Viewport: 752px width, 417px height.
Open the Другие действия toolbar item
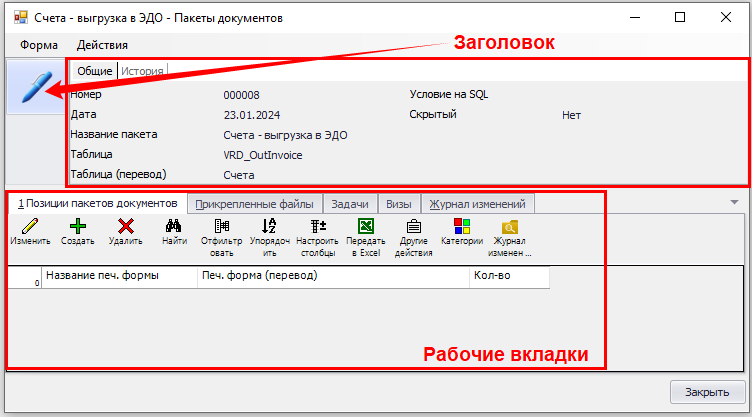[x=413, y=227]
